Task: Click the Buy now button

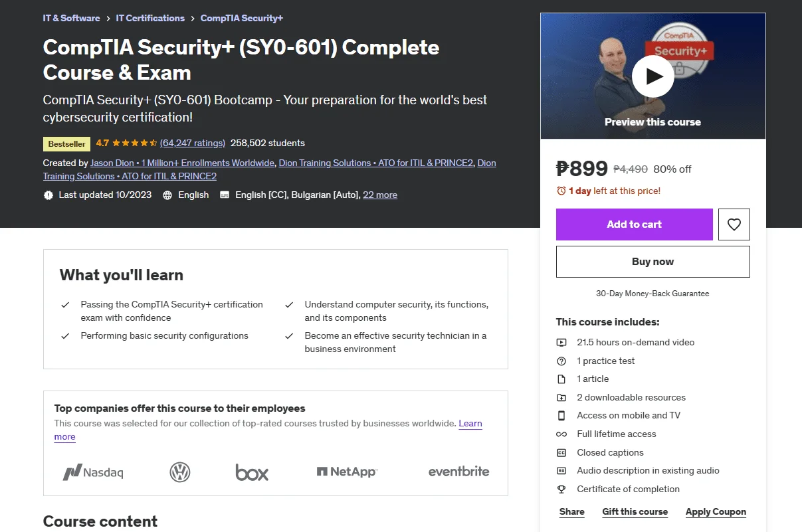Action: pos(652,262)
